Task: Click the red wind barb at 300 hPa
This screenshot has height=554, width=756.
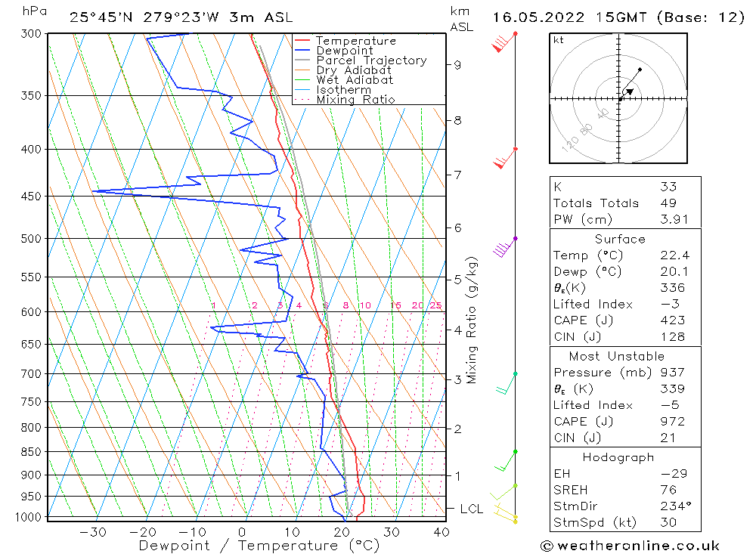Action: pos(503,42)
